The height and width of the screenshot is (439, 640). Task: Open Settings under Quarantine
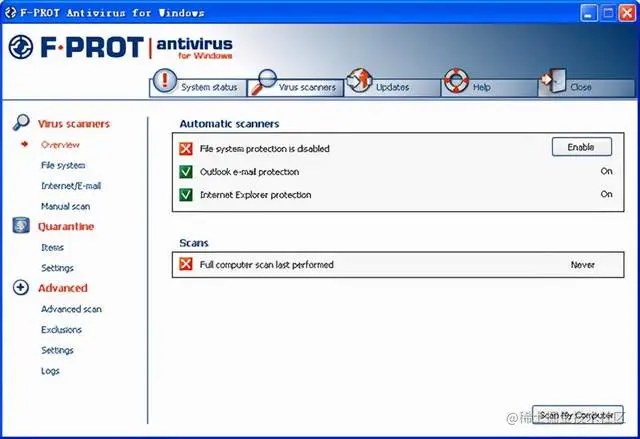[57, 268]
